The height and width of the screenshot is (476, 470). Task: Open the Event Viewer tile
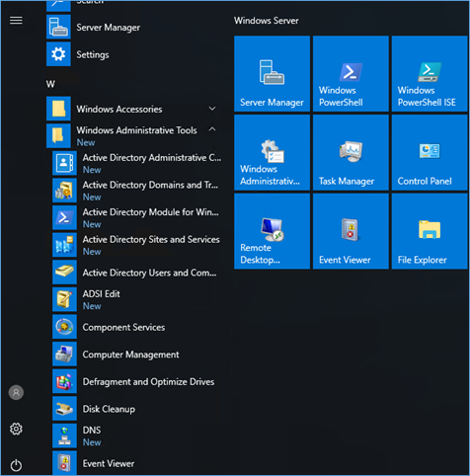(x=351, y=231)
